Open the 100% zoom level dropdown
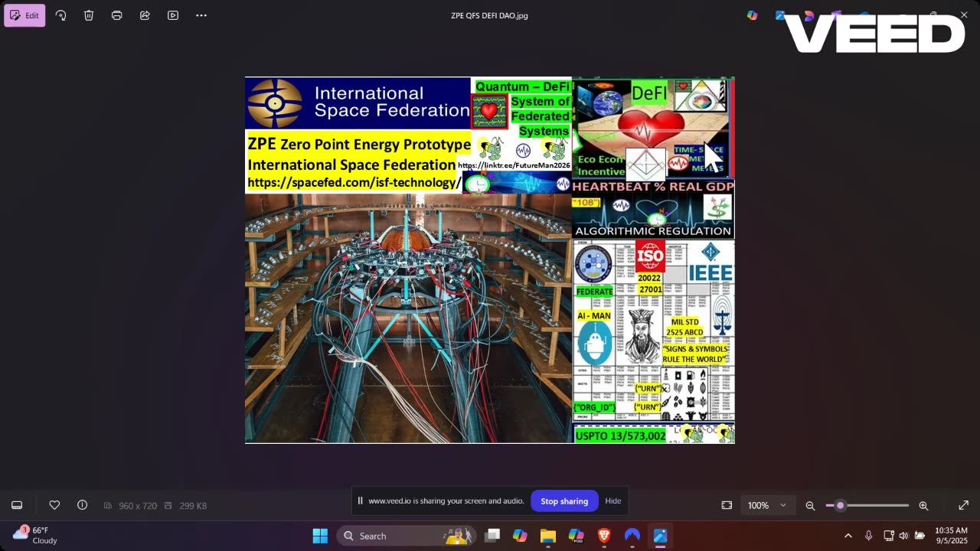 point(767,505)
